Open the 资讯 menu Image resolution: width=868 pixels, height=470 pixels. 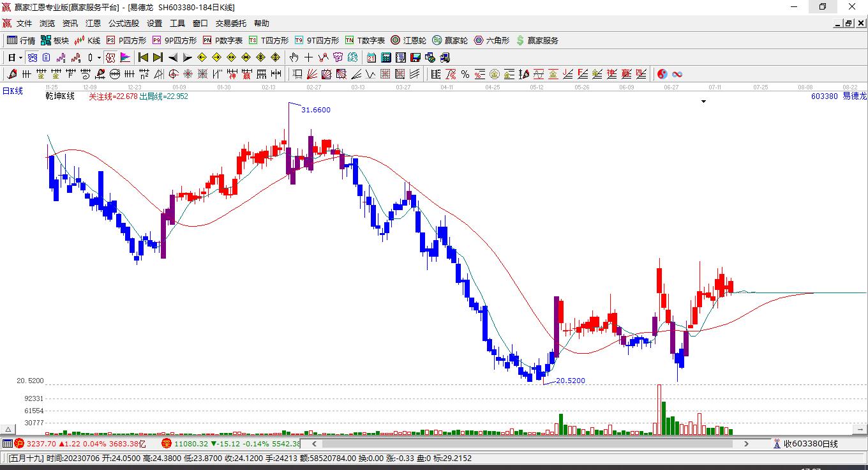pyautogui.click(x=70, y=24)
